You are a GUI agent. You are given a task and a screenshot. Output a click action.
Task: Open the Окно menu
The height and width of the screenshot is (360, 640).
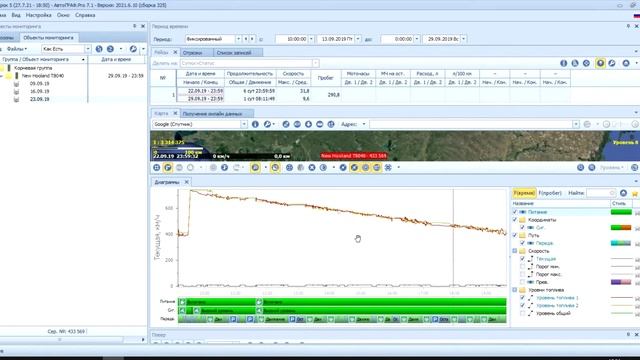pyautogui.click(x=63, y=15)
